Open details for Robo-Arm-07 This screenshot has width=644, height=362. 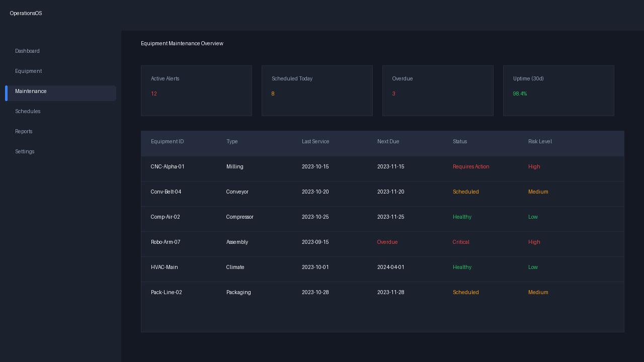(x=302, y=242)
